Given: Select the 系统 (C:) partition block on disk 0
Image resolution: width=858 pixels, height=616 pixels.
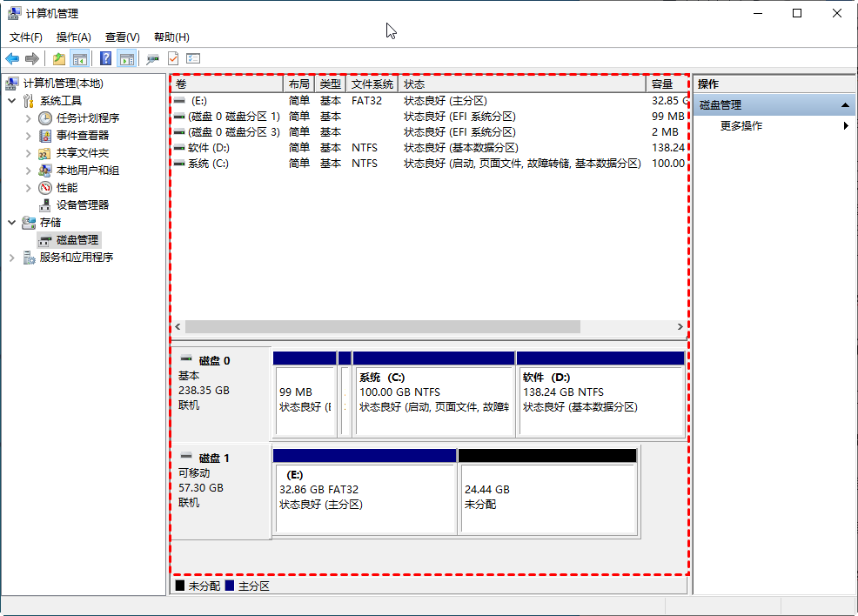Looking at the screenshot, I should pyautogui.click(x=434, y=394).
